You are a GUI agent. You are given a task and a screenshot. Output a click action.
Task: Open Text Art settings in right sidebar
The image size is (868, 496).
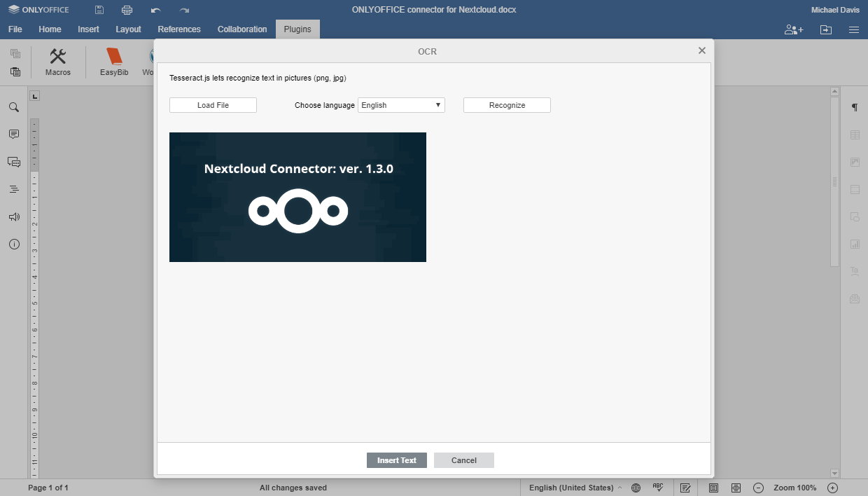(x=855, y=271)
